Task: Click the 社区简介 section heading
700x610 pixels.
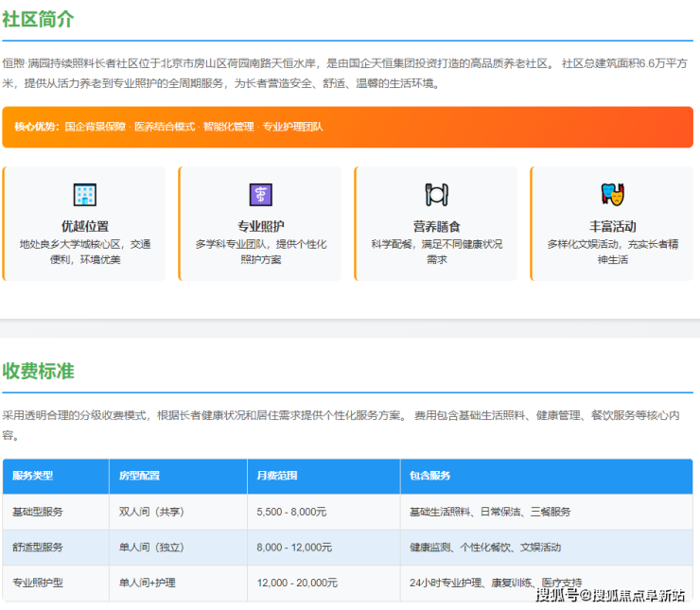Action: coord(38,20)
